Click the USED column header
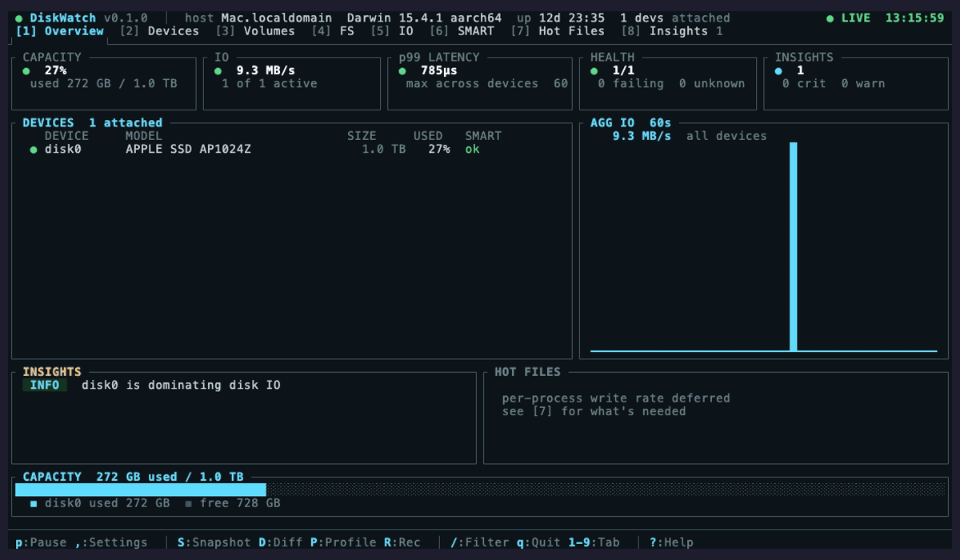Image resolution: width=960 pixels, height=560 pixels. (428, 136)
